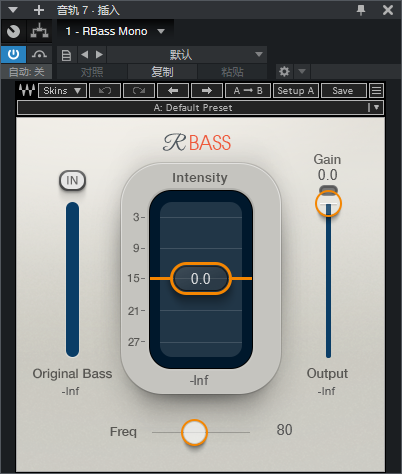Open the 1 - RBass Mono dropdown
402x474 pixels.
115,31
